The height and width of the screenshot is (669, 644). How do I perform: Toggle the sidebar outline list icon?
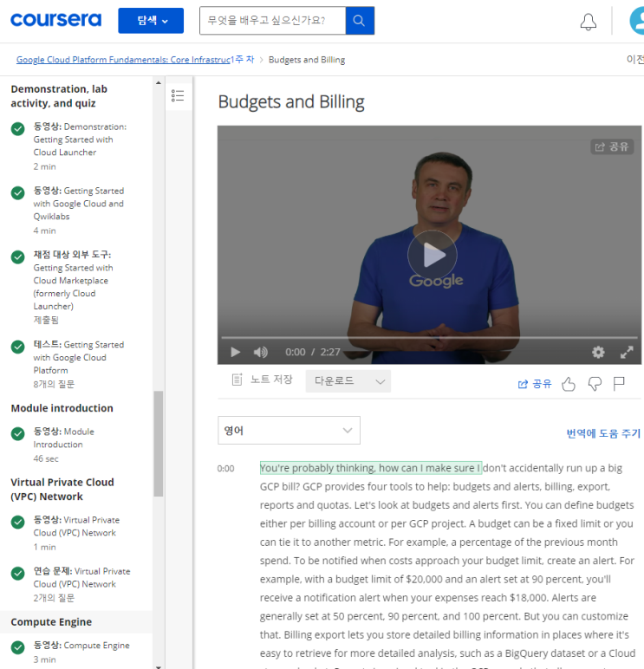(x=178, y=95)
